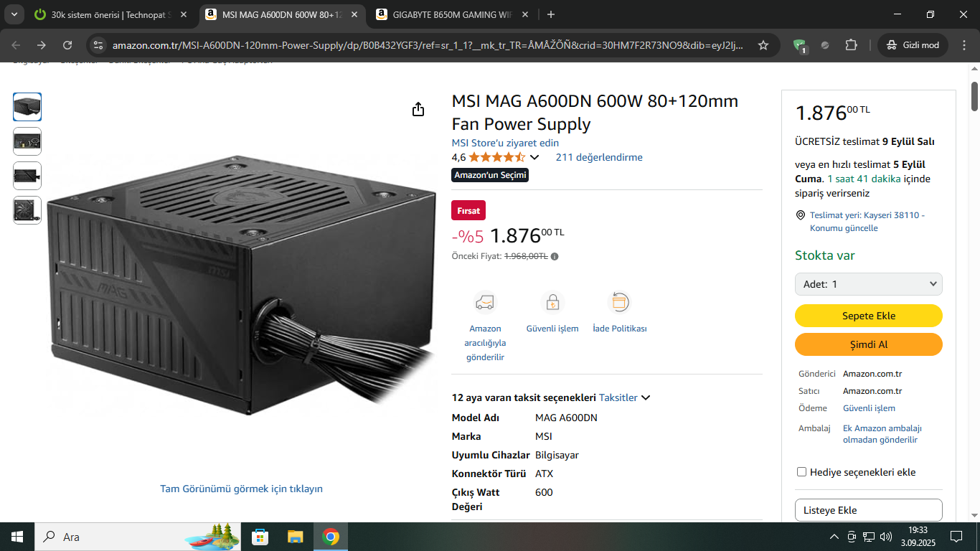
Task: Select the first product thumbnail
Action: tap(27, 107)
